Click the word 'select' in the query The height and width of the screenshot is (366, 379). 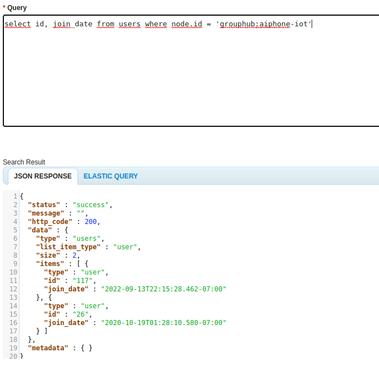pos(18,24)
